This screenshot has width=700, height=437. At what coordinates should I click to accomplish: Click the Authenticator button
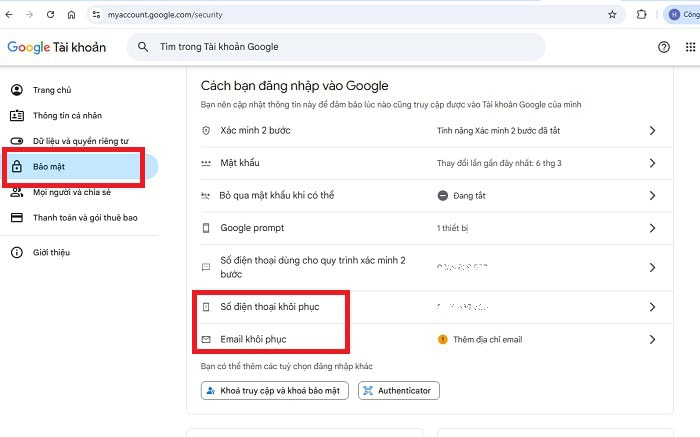tap(398, 391)
